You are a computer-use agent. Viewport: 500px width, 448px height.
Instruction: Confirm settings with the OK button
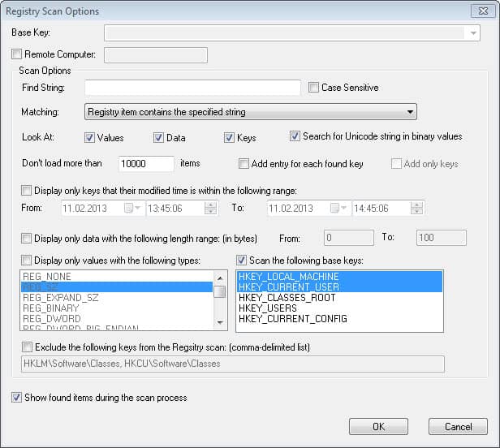click(x=378, y=427)
